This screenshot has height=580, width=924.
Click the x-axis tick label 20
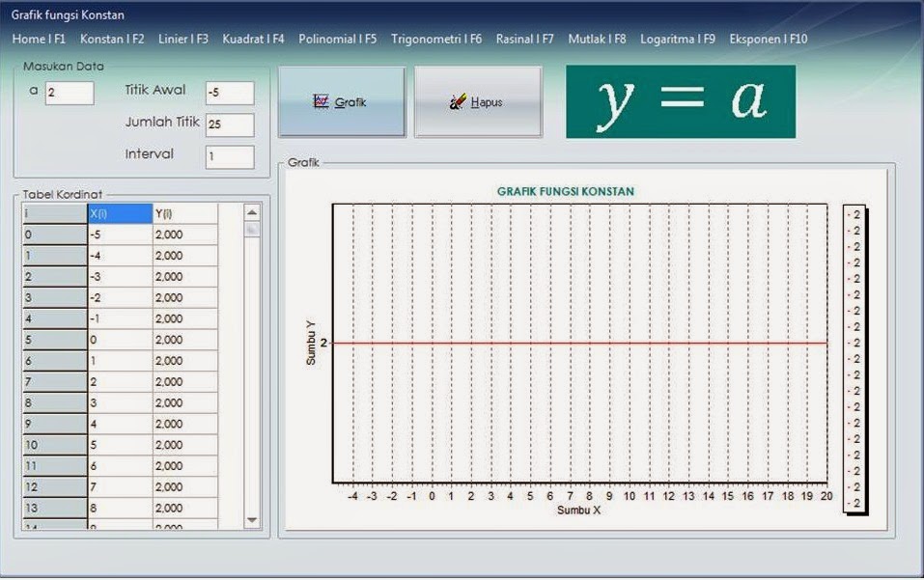[x=826, y=496]
